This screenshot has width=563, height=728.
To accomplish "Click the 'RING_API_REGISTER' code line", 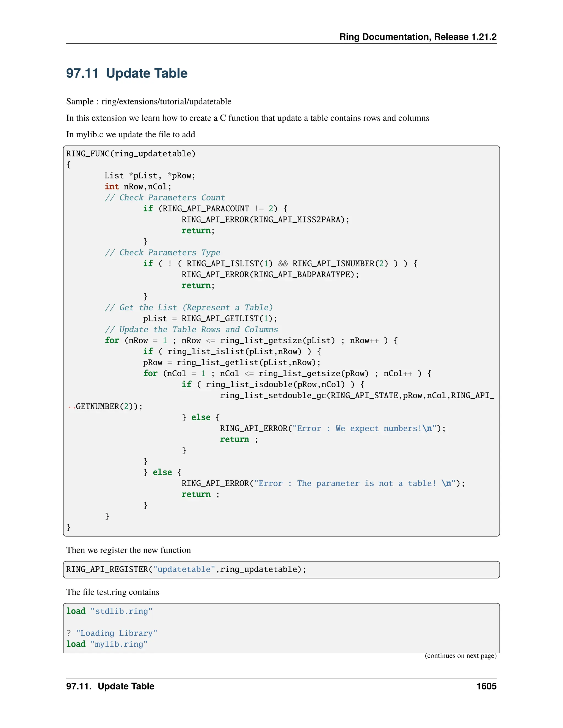I will tap(186, 569).
